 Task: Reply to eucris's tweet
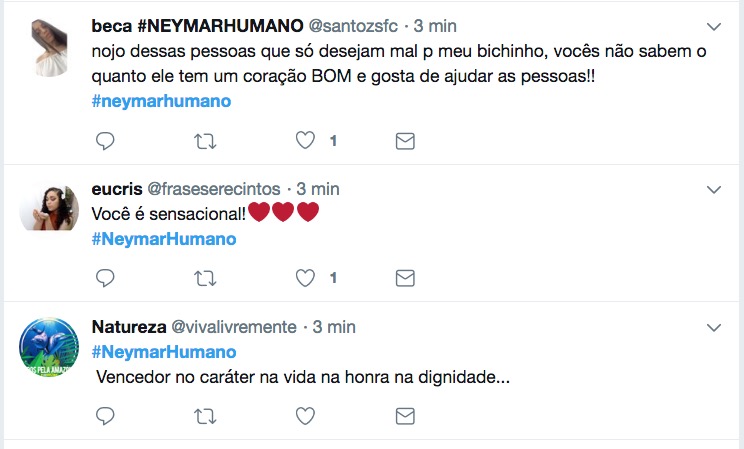(x=105, y=277)
